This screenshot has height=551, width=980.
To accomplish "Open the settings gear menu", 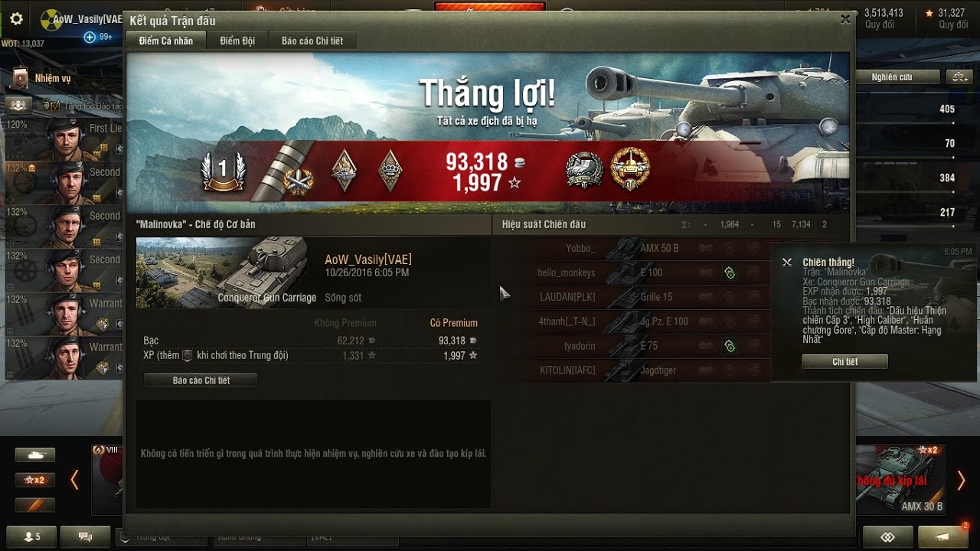I will [16, 19].
